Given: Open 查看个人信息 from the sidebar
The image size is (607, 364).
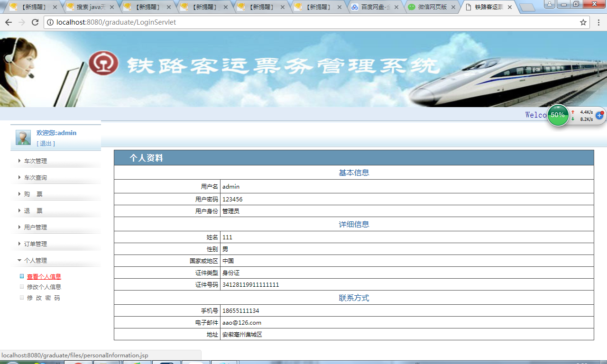Looking at the screenshot, I should click(45, 276).
